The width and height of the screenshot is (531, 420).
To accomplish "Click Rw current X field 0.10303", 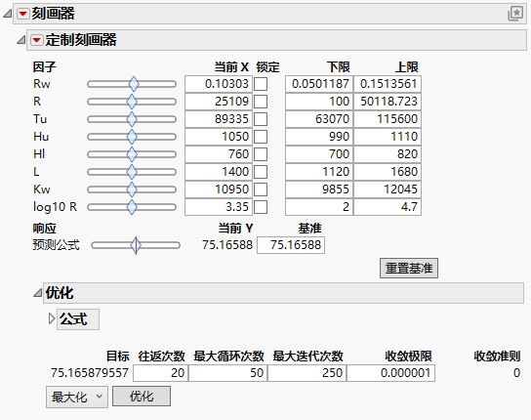I will coord(219,84).
